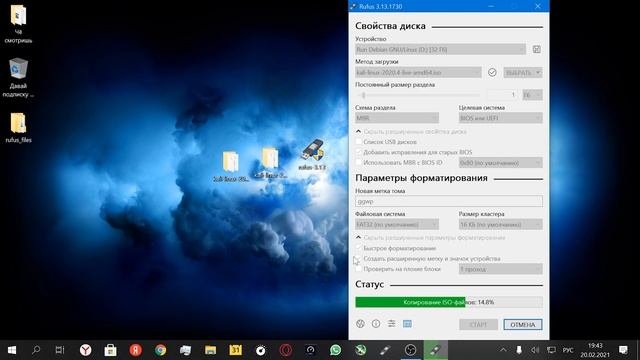
Task: Show the Rufus log icon
Action: (x=407, y=324)
